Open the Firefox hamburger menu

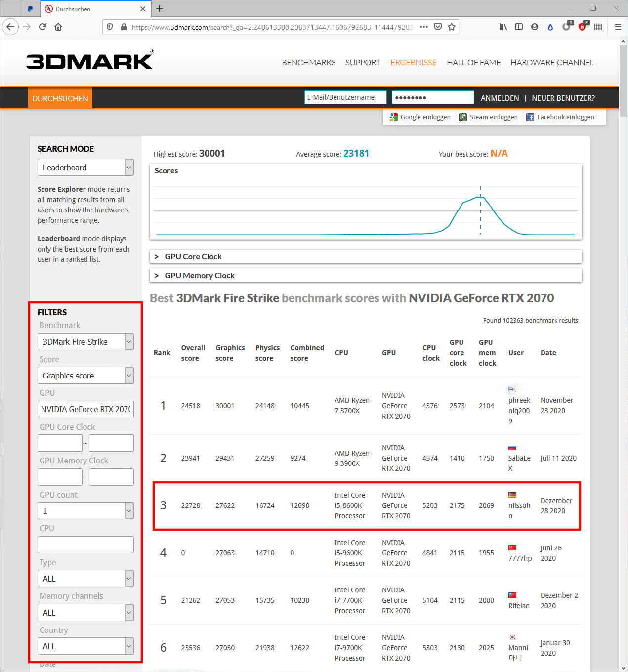click(618, 27)
